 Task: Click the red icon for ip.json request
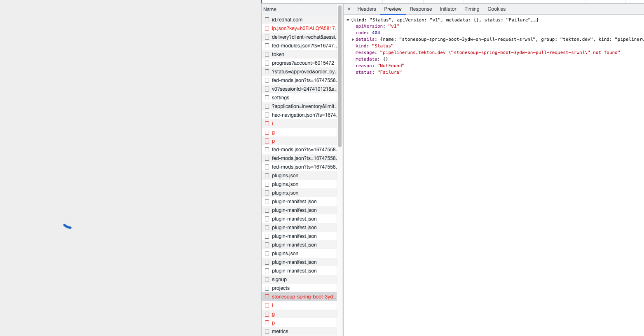coord(267,28)
